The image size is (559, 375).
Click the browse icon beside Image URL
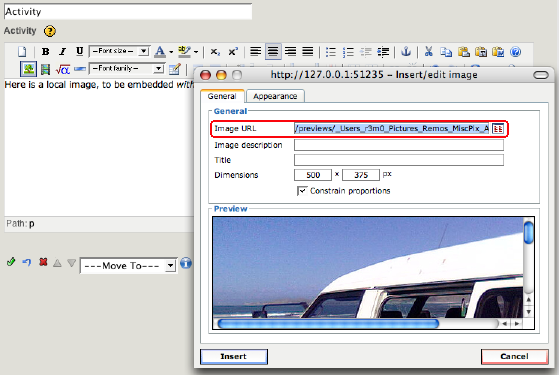point(498,129)
